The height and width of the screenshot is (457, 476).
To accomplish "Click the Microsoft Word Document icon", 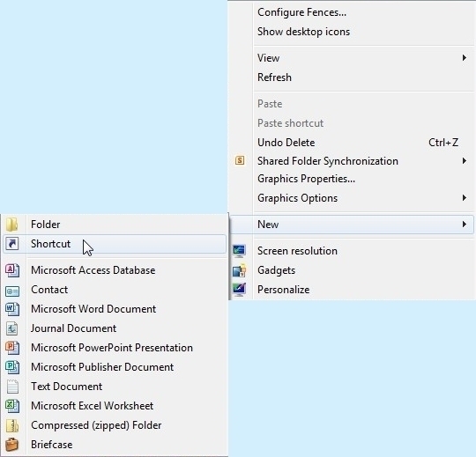I will (12, 309).
